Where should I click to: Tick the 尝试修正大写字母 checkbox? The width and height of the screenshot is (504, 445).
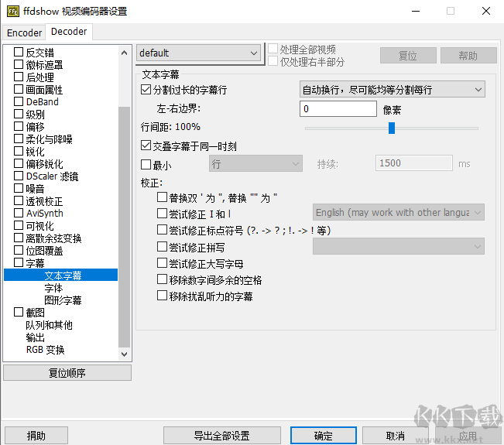point(162,263)
